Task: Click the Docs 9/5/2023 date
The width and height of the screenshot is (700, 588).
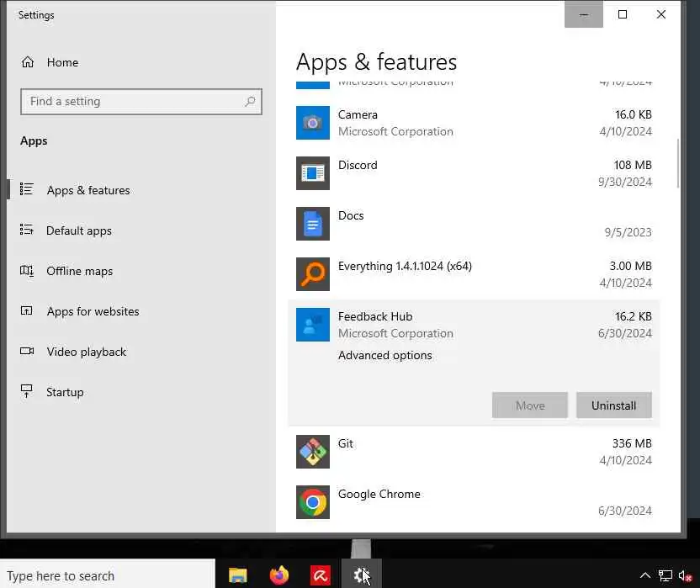Action: click(628, 233)
